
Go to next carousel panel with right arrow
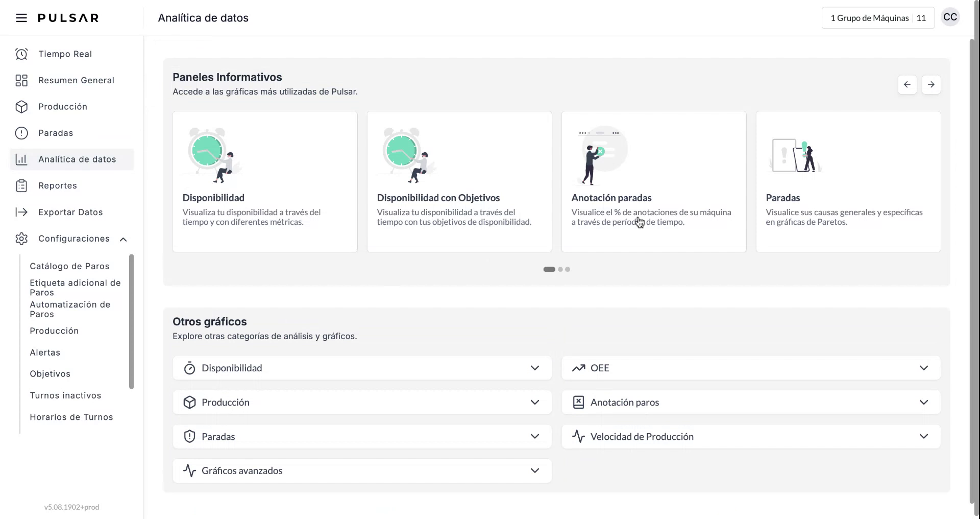tap(931, 85)
